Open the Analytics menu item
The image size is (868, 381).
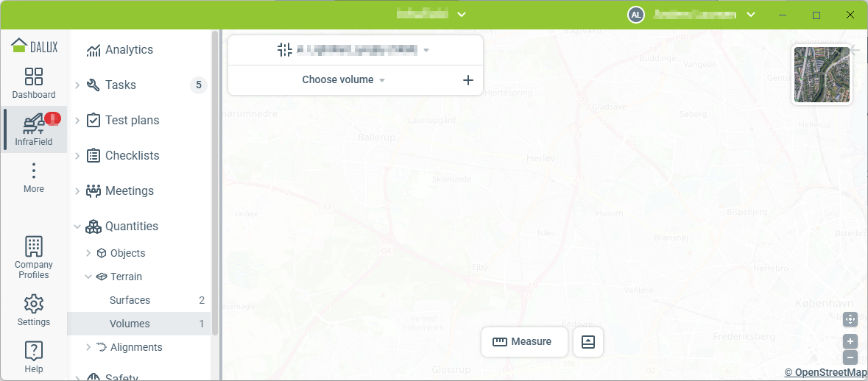coord(129,50)
